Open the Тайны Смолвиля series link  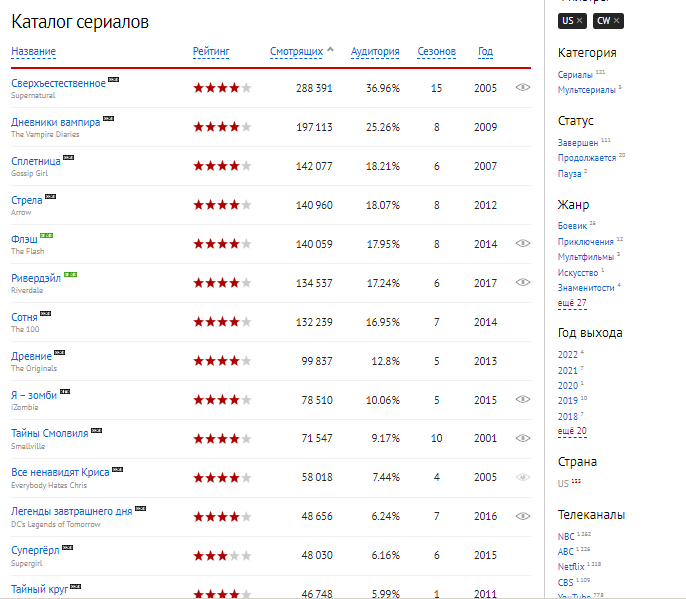(49, 433)
